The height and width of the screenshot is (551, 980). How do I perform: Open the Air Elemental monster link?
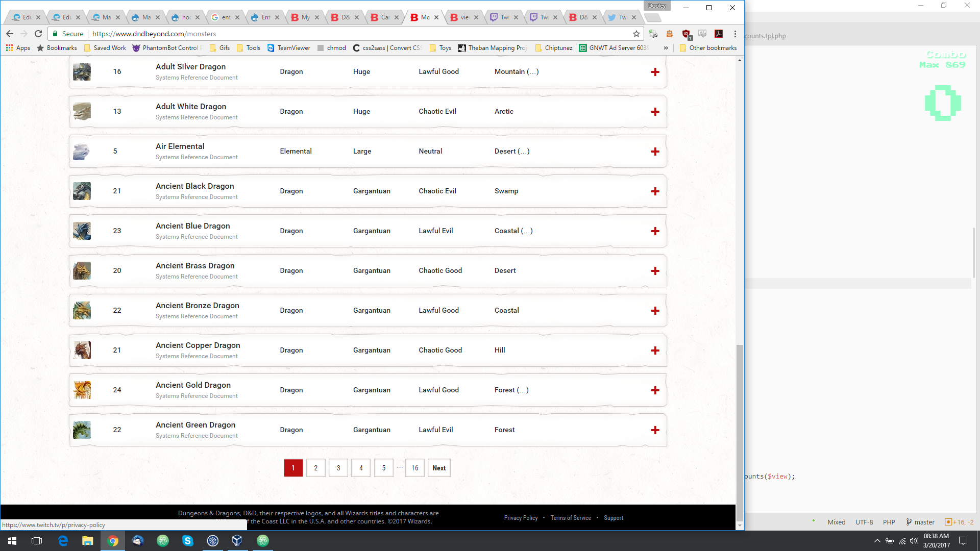click(x=180, y=146)
